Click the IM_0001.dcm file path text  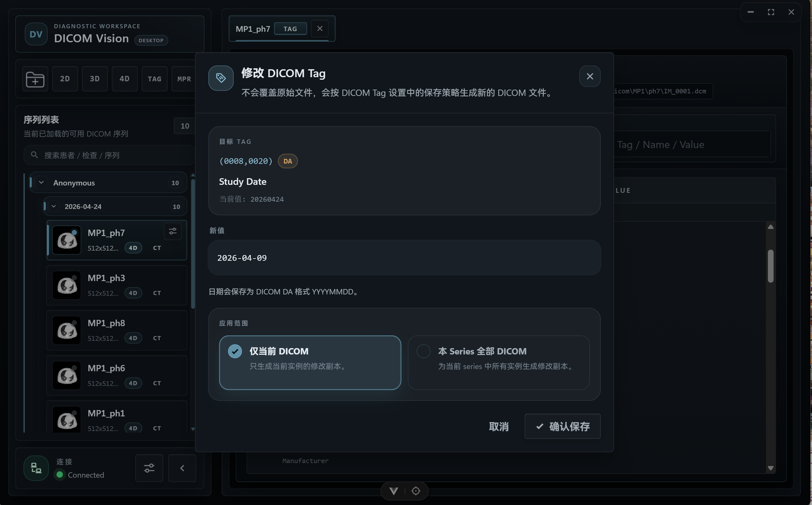pyautogui.click(x=660, y=91)
